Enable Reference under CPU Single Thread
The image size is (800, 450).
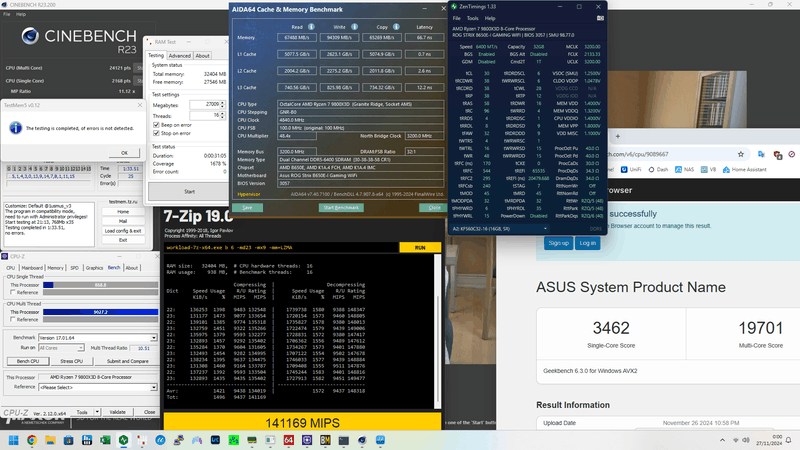(12, 292)
